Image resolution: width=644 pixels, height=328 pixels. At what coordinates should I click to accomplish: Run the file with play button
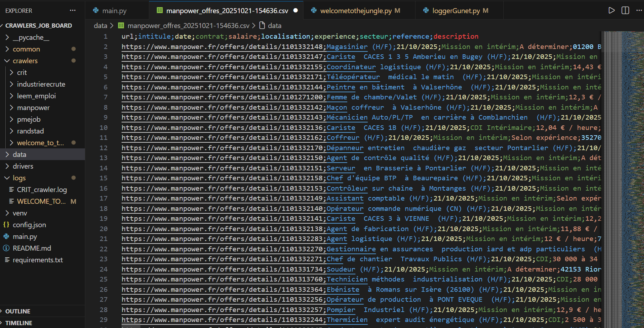611,10
